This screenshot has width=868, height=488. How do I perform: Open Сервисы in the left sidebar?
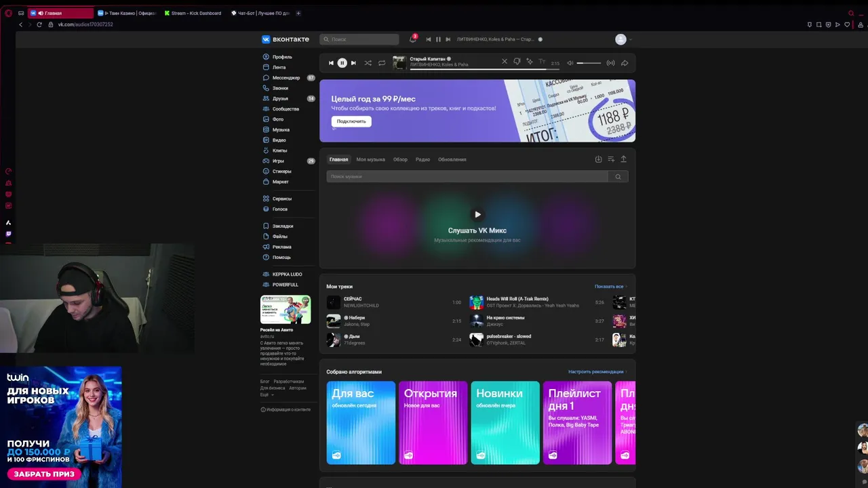pyautogui.click(x=282, y=199)
